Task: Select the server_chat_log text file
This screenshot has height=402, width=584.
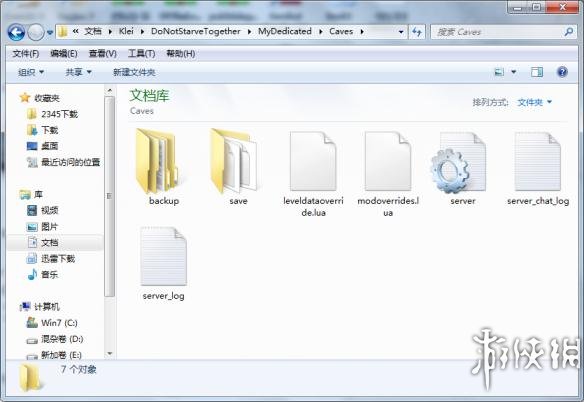Action: (538, 161)
